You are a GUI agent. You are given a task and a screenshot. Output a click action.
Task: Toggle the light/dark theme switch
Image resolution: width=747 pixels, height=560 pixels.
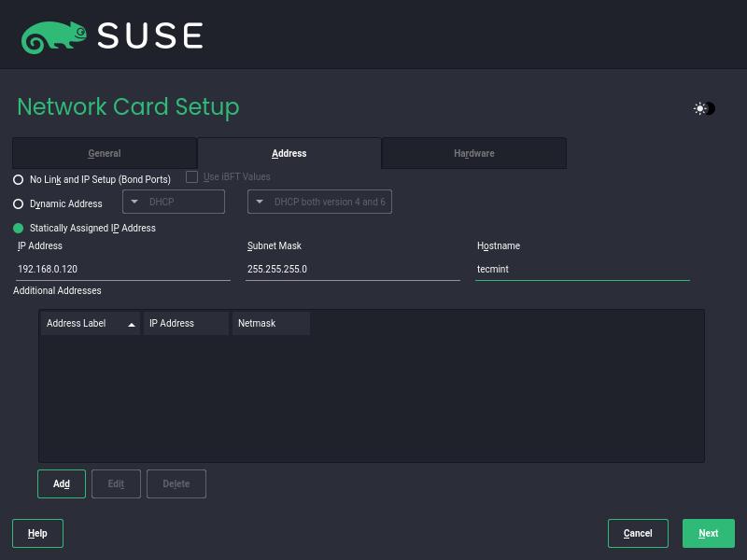click(704, 109)
